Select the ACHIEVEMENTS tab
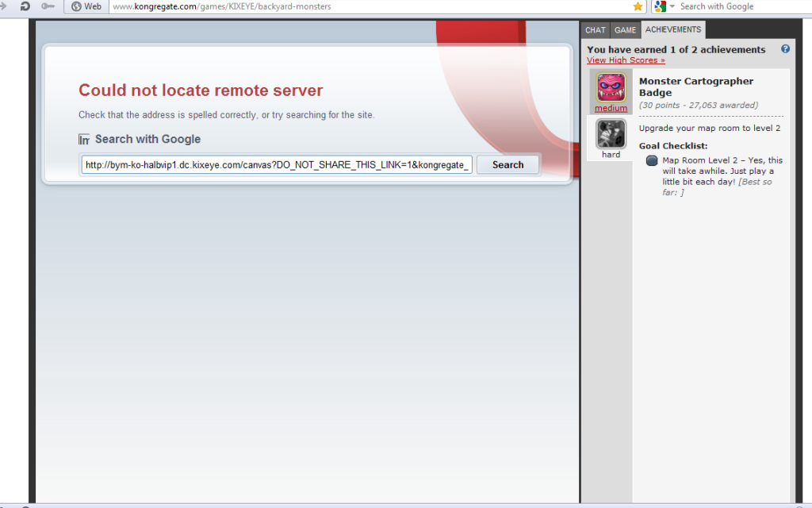 pos(672,29)
